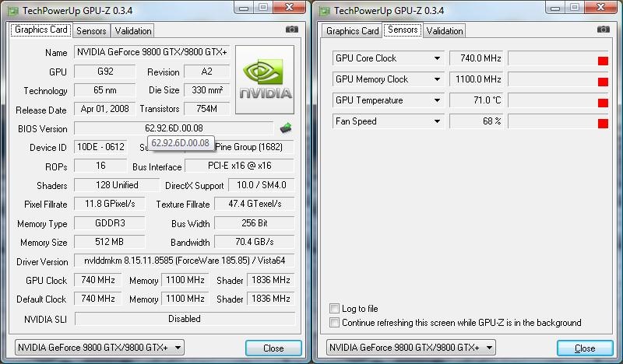Minimize the left GPU-Z window
This screenshot has width=623, height=364.
tap(244, 8)
